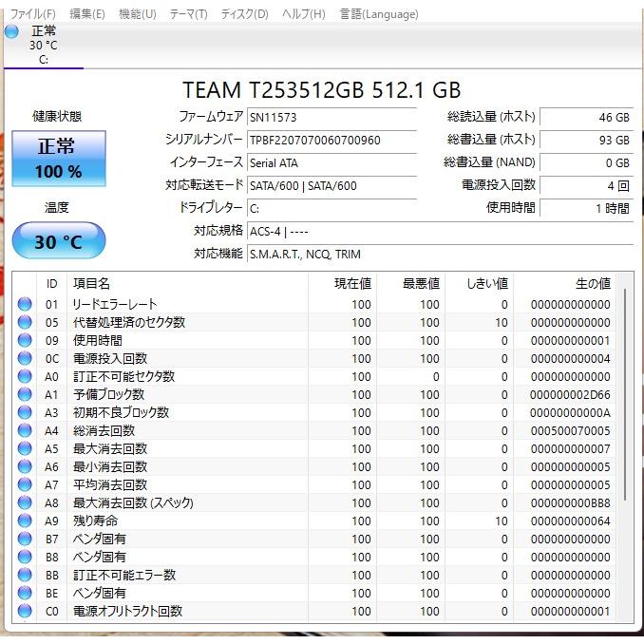Click status orb for 05 代替処理済のセクタ数
The image size is (644, 644).
(x=25, y=322)
